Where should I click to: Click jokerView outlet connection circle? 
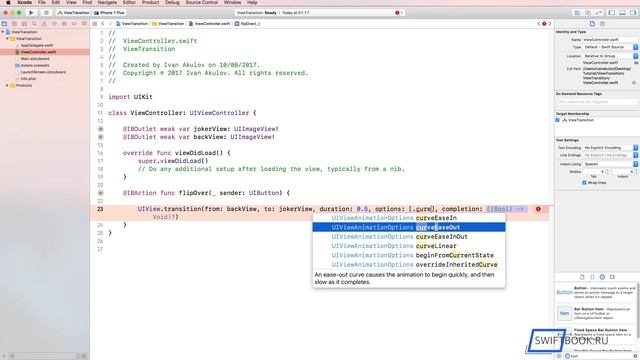(100, 129)
